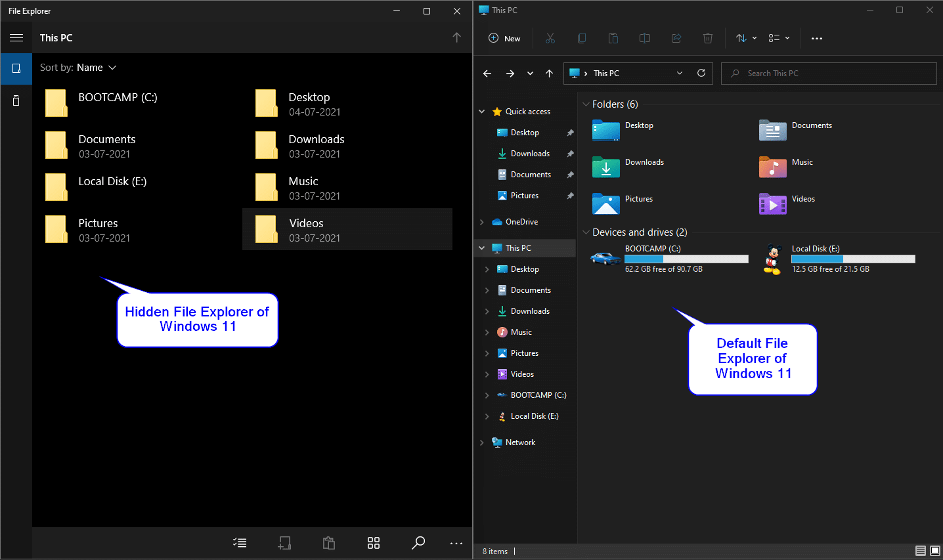Open the Layout and view options dropdown
The width and height of the screenshot is (943, 560).
(x=779, y=38)
